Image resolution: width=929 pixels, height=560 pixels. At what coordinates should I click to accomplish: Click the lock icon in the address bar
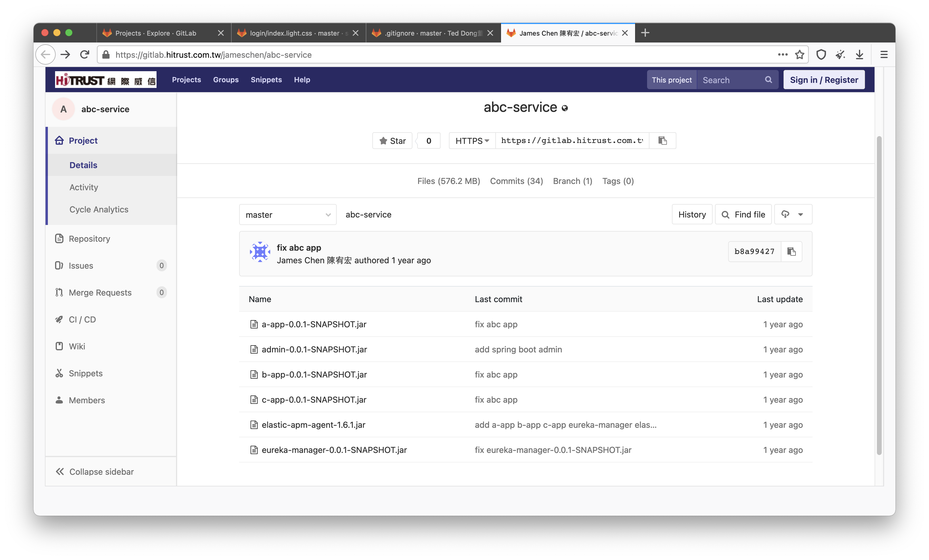click(x=106, y=55)
